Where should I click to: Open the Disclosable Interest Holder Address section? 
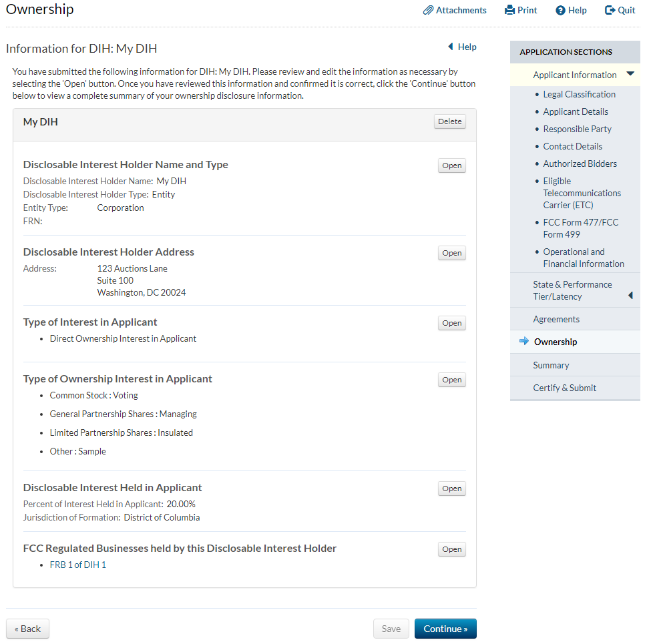[451, 253]
